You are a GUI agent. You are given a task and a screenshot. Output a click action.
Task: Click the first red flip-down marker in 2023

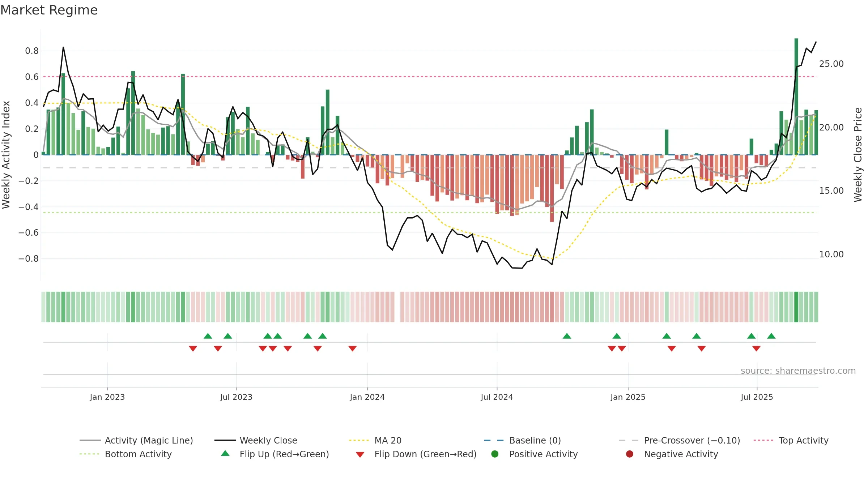click(193, 348)
